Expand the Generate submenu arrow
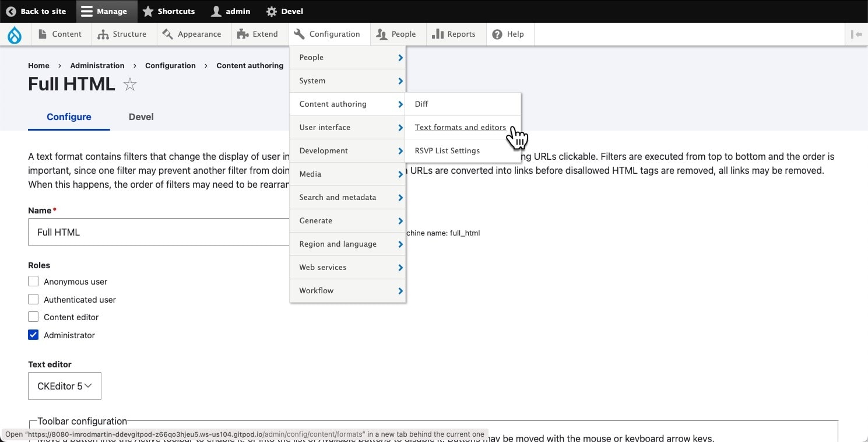The image size is (868, 442). 400,220
